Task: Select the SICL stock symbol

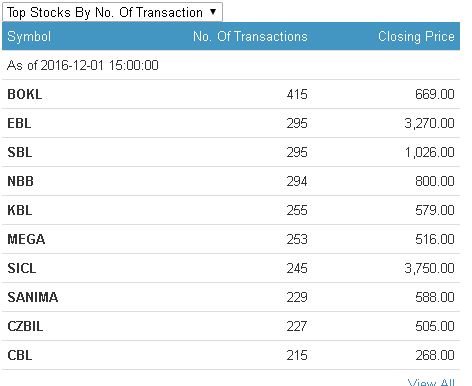Action: pyautogui.click(x=22, y=268)
